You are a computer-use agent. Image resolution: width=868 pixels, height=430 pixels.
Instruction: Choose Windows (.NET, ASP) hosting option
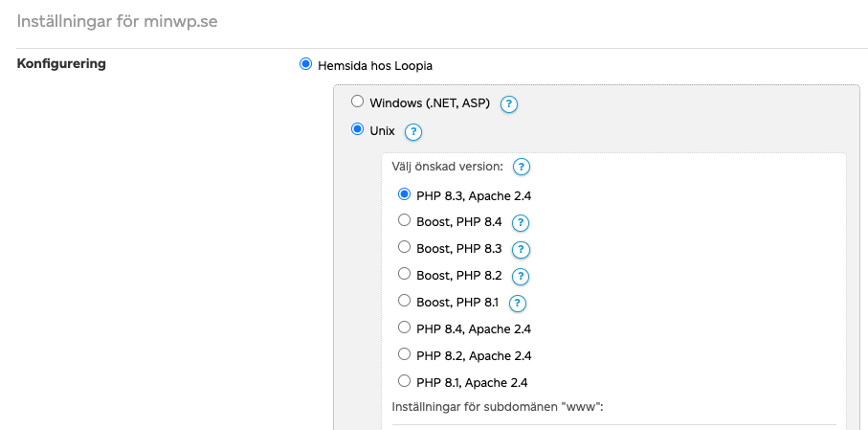point(357,102)
